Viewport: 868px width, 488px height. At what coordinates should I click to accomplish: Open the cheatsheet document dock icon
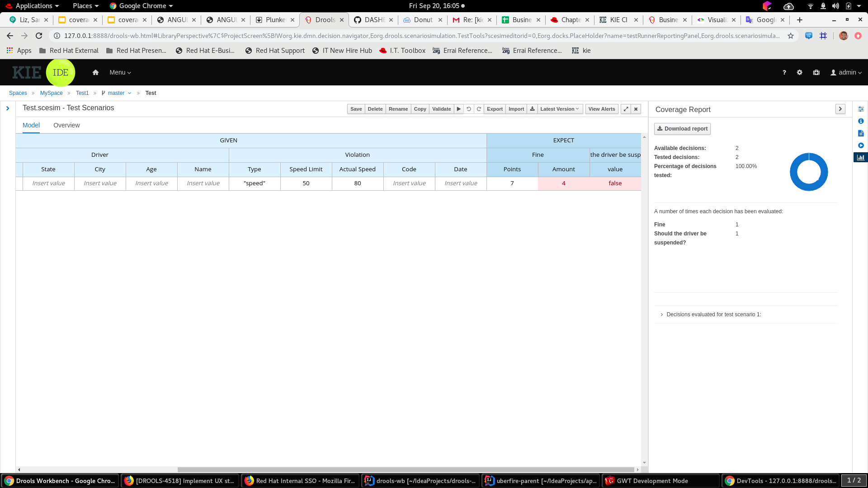click(x=861, y=133)
